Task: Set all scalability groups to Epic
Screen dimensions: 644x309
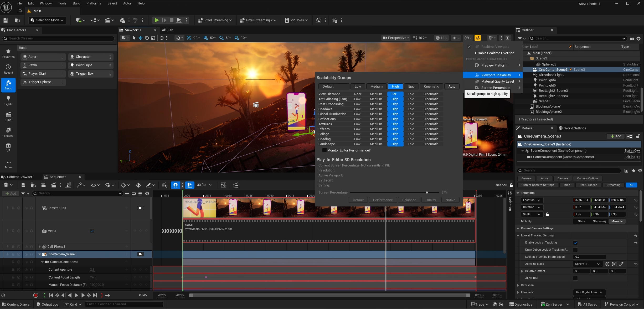Action: click(411, 87)
